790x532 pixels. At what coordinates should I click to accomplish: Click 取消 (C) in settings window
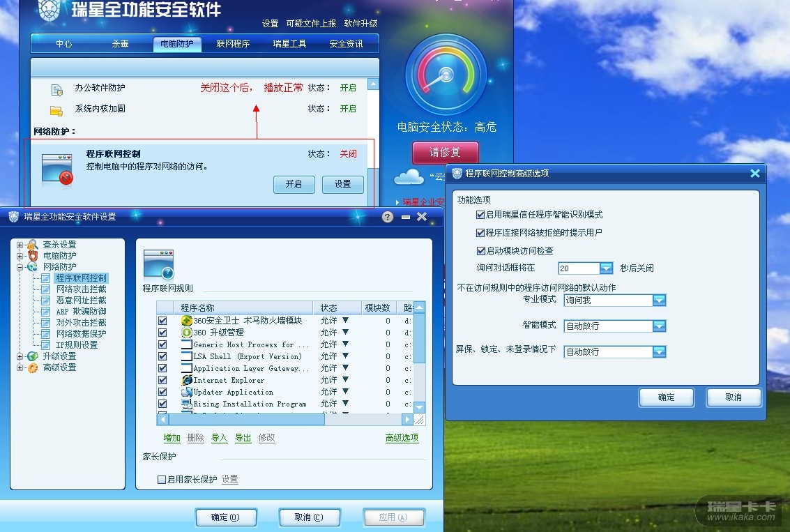coord(309,517)
